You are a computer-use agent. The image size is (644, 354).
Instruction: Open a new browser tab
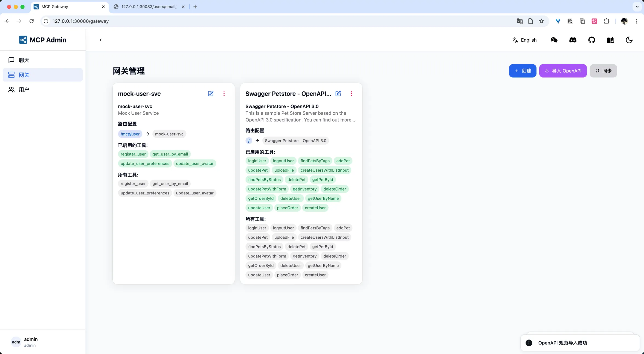click(195, 7)
